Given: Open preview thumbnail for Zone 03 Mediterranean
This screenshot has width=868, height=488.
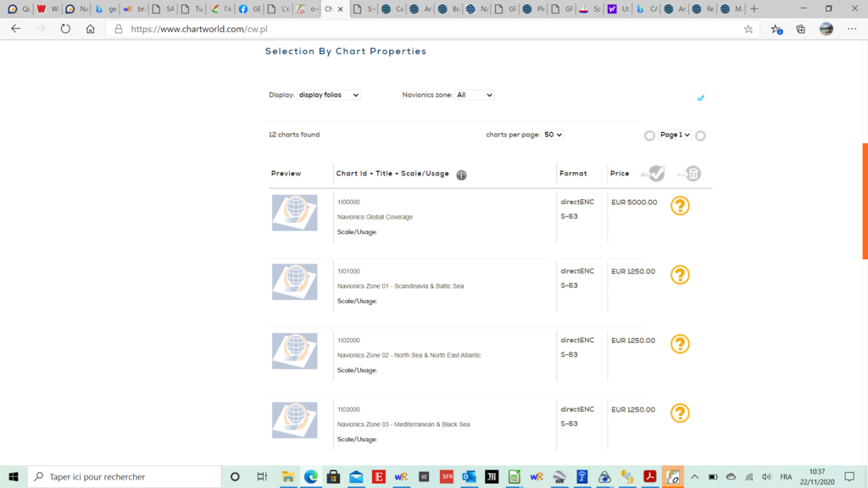Looking at the screenshot, I should (x=294, y=420).
